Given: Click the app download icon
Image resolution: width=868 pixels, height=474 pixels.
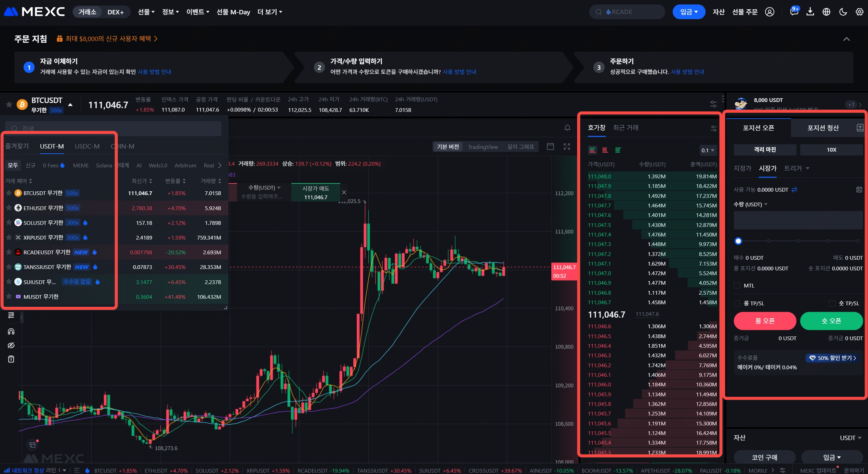Looking at the screenshot, I should [x=810, y=12].
